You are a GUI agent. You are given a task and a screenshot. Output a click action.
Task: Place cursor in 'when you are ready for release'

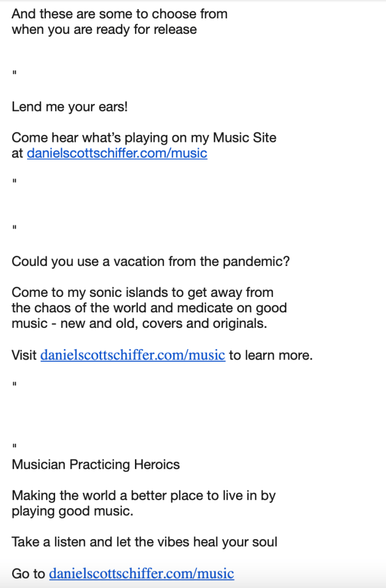(104, 29)
